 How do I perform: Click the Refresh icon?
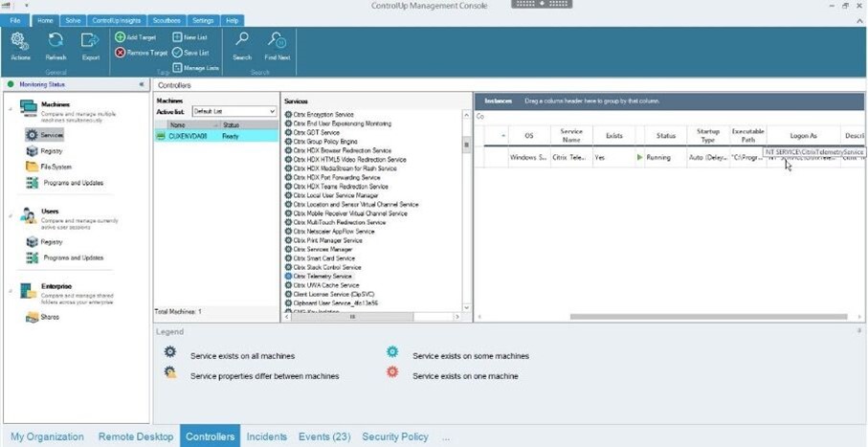[56, 40]
